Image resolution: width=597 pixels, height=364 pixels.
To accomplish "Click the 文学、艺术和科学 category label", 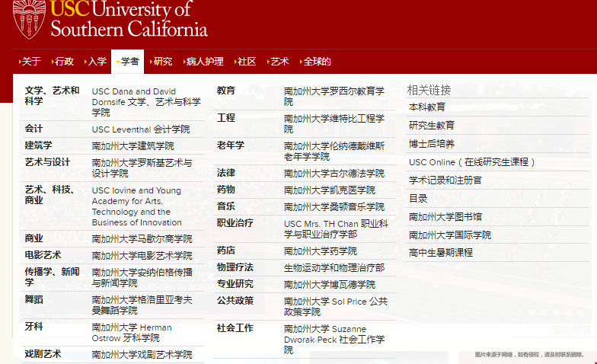I will [52, 96].
